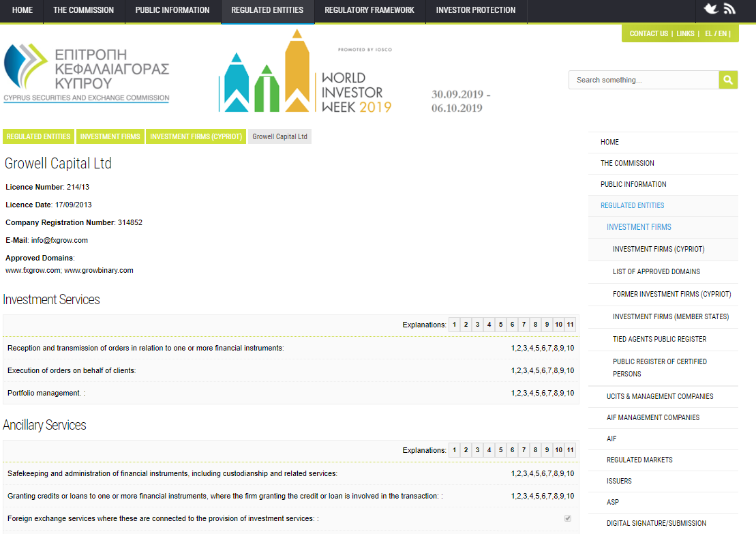Click Investment Services explanation 10

tap(558, 324)
